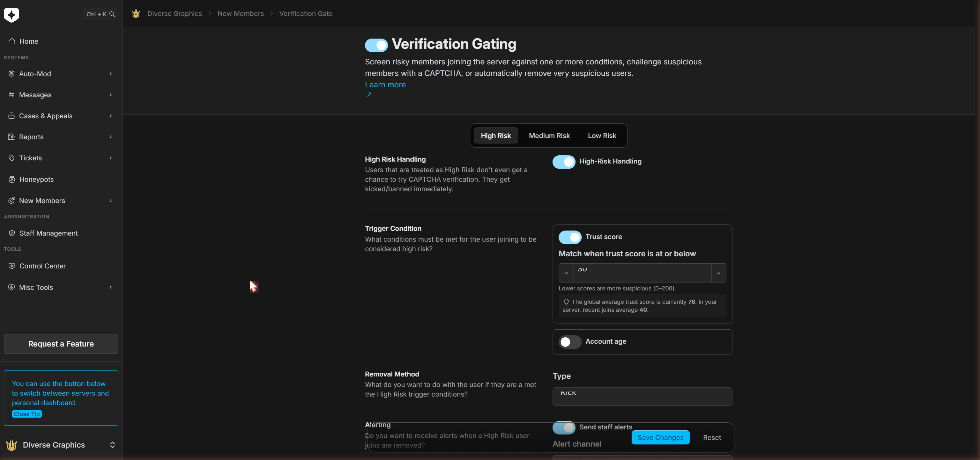
Task: Go to Diverse Graphics breadcrumb
Action: tap(174, 14)
